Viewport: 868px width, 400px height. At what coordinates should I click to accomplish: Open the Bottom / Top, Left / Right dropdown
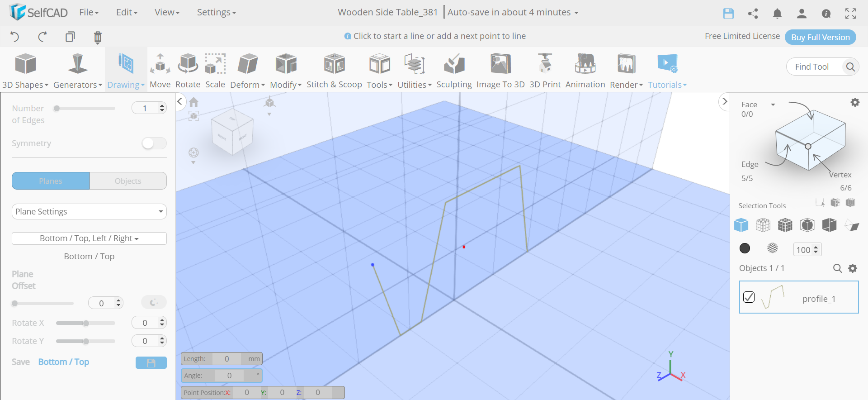89,238
